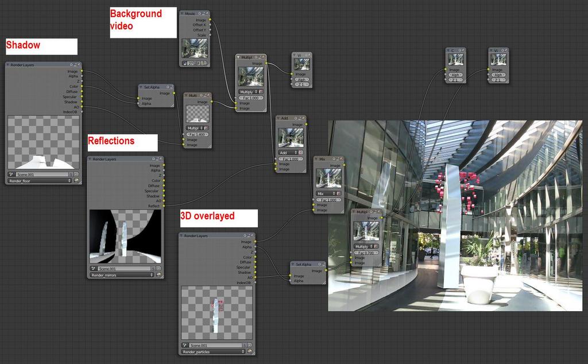Toggle alpha option beside Mix blend type
The width and height of the screenshot is (588, 364).
339,193
